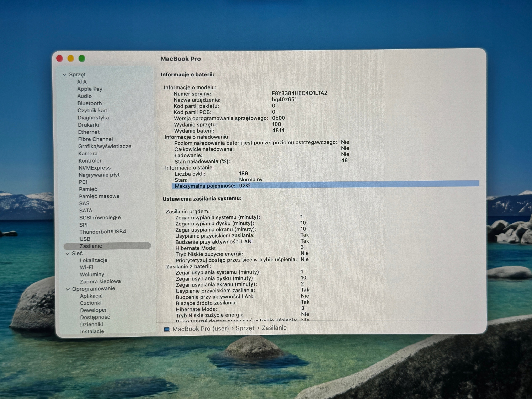Select Dostępność in the sidebar
532x399 pixels.
[95, 318]
